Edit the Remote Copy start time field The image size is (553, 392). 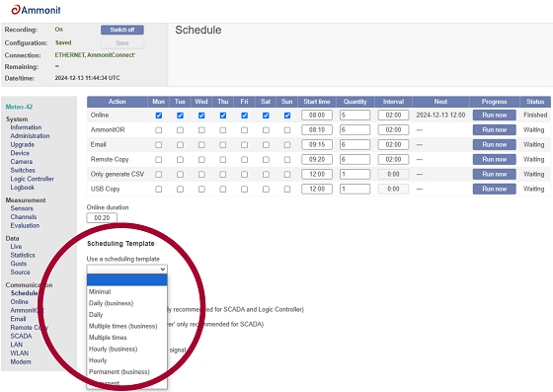click(x=317, y=160)
